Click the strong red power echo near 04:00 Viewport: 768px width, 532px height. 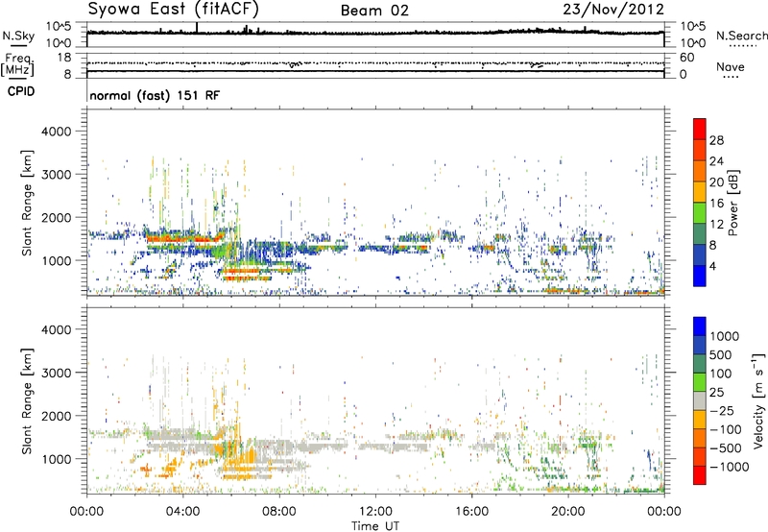click(183, 239)
